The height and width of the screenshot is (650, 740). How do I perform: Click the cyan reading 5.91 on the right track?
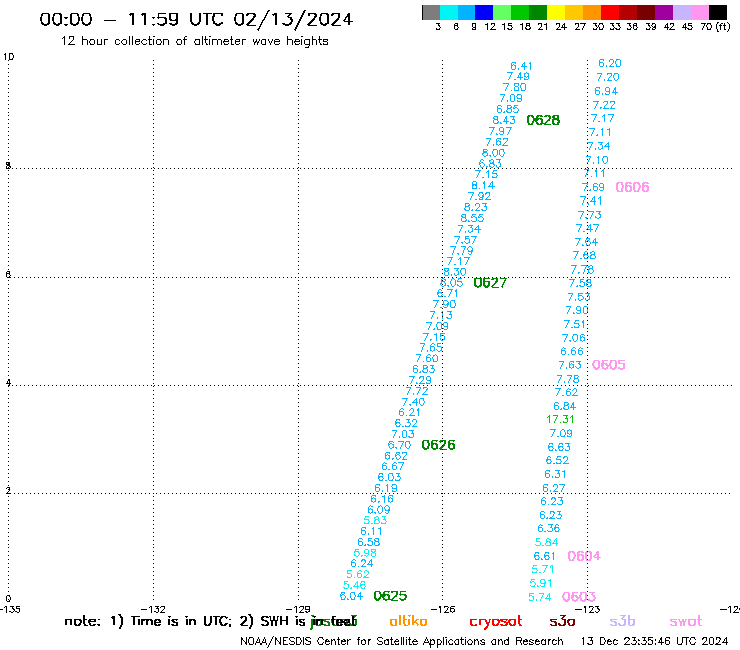tap(541, 583)
